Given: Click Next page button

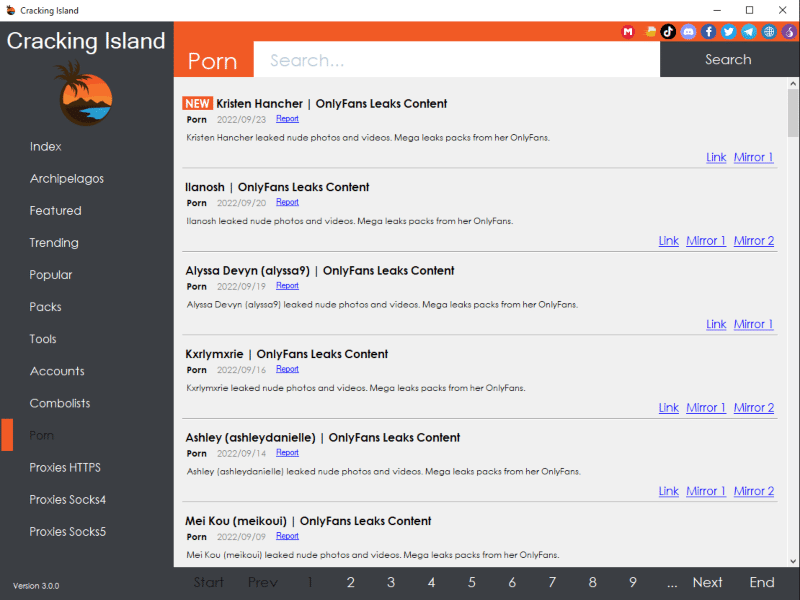Looking at the screenshot, I should (x=708, y=583).
